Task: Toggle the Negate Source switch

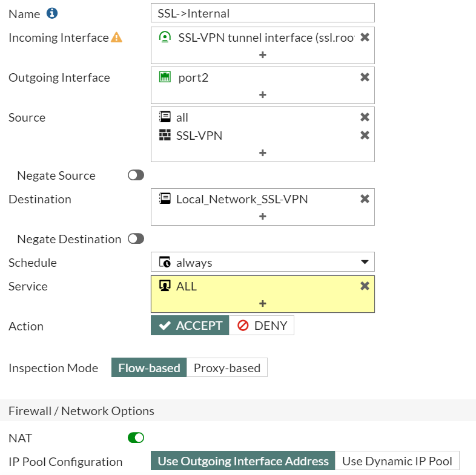Action: (136, 175)
